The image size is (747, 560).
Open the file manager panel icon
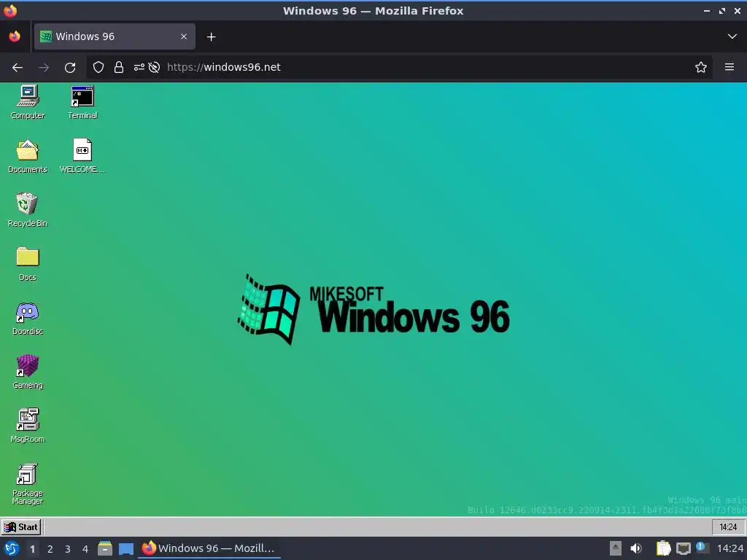(x=105, y=548)
